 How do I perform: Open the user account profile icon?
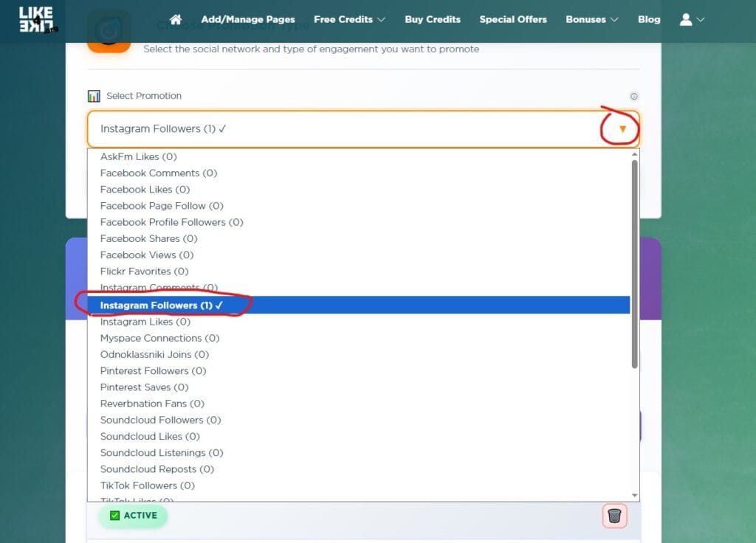[x=691, y=19]
